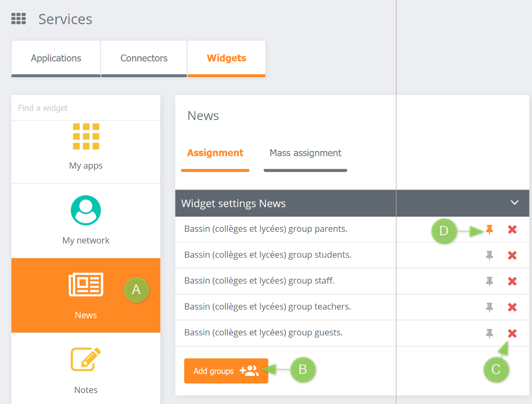Open the My apps widget
The width and height of the screenshot is (532, 404).
pos(86,148)
